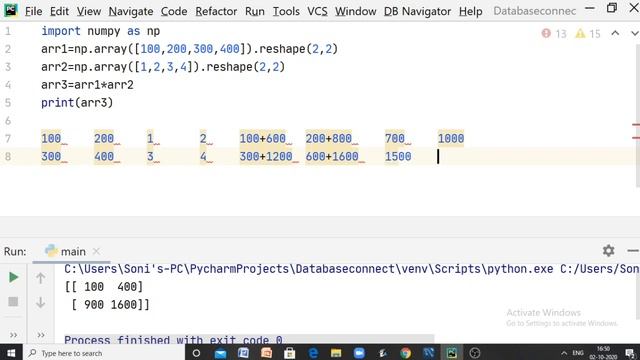Open Cortana circle icon on taskbar
This screenshot has height=360, width=640.
click(x=196, y=353)
